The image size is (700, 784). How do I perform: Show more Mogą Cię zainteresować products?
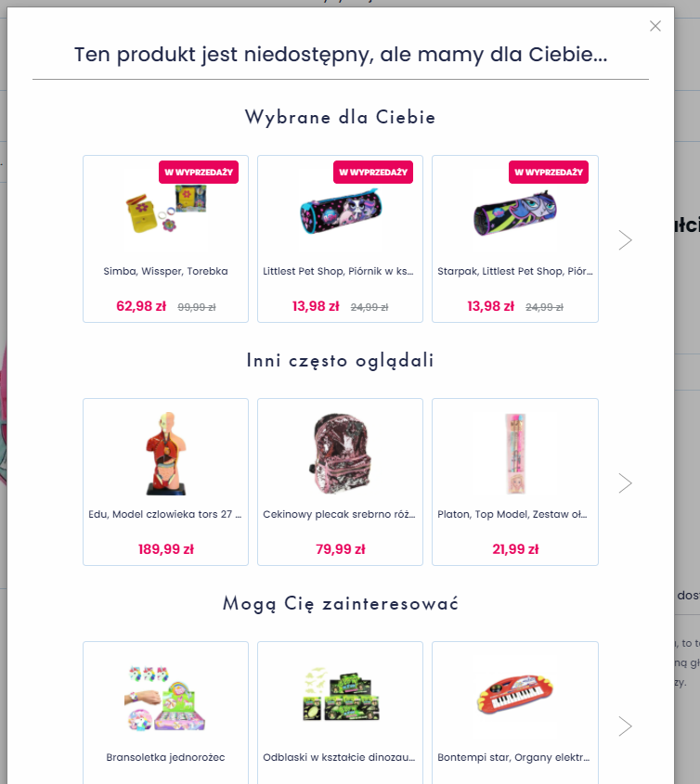tap(626, 726)
